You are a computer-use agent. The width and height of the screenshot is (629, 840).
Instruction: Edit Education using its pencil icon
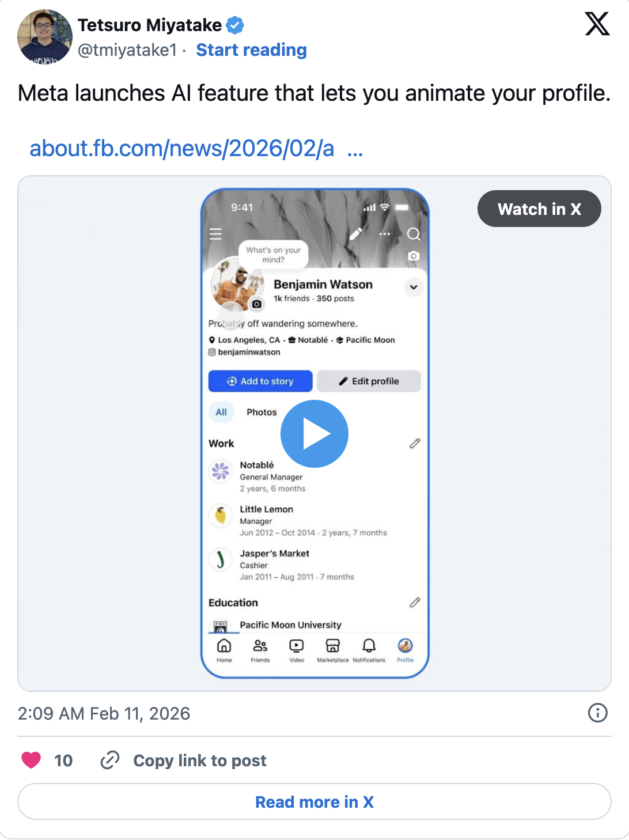pos(414,603)
